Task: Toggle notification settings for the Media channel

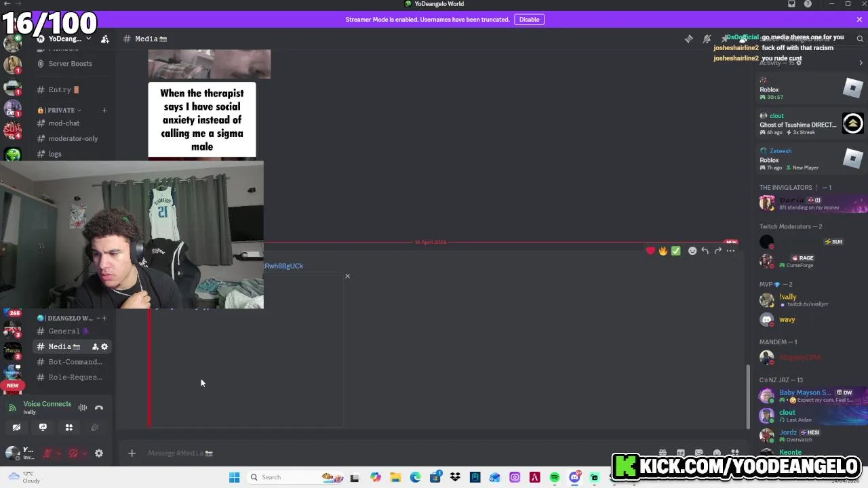Action: (x=707, y=39)
